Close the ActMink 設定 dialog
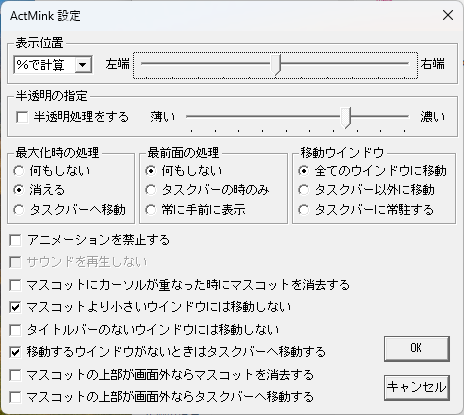464x415 pixels. tap(448, 15)
